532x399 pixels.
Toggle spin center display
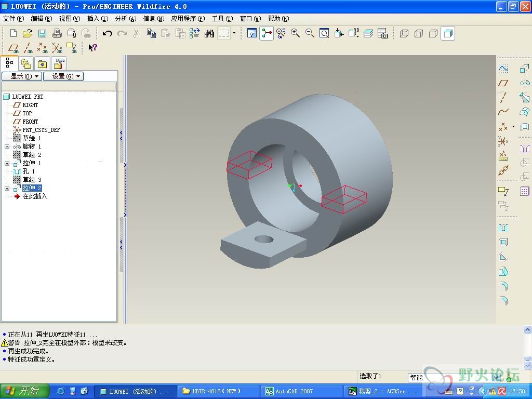point(267,33)
